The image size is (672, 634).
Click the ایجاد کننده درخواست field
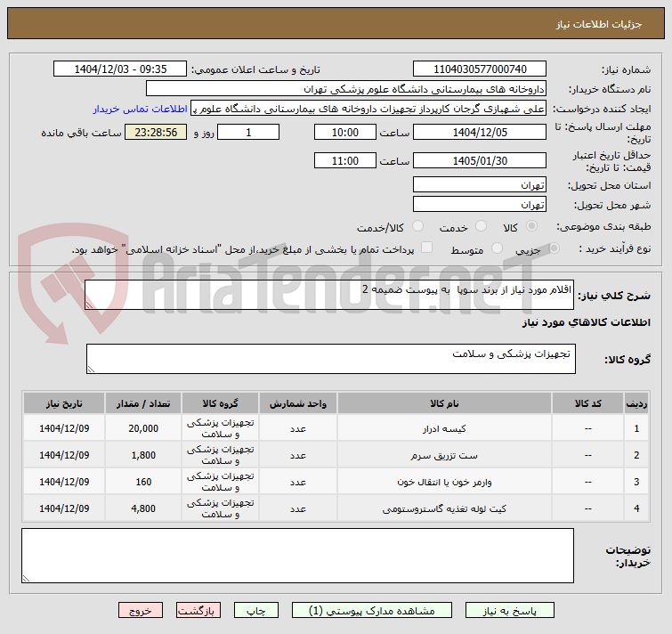click(368, 109)
